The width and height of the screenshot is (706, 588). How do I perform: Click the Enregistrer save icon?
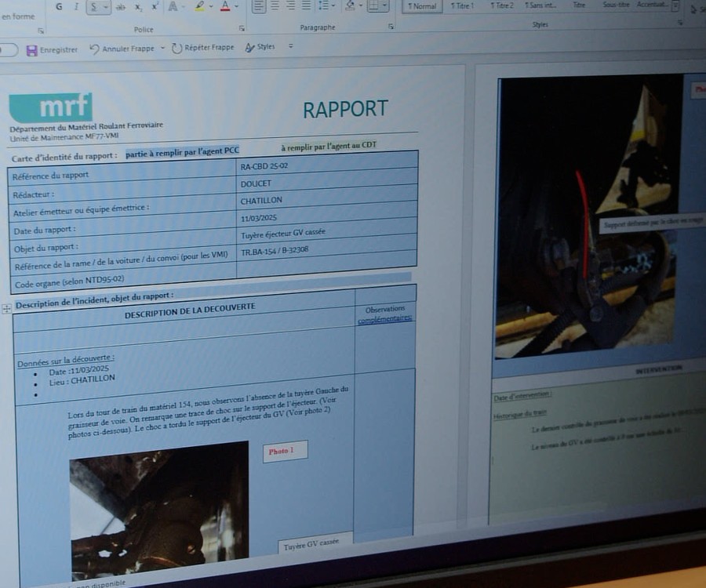point(31,50)
